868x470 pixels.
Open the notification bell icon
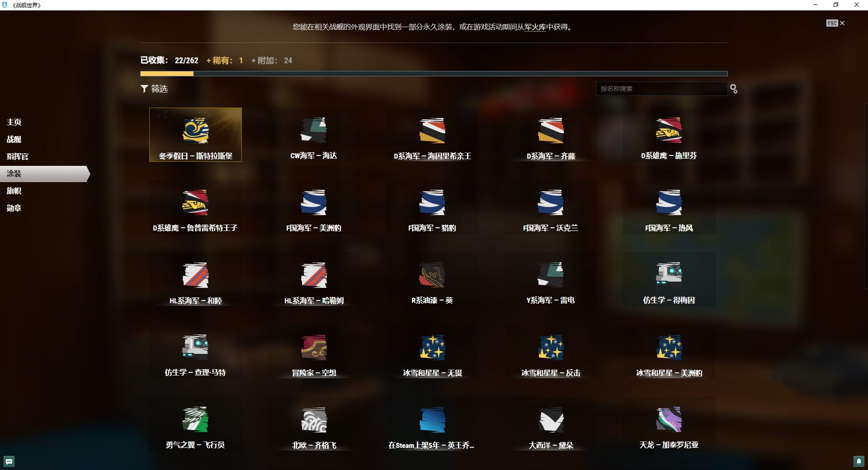tap(859, 461)
